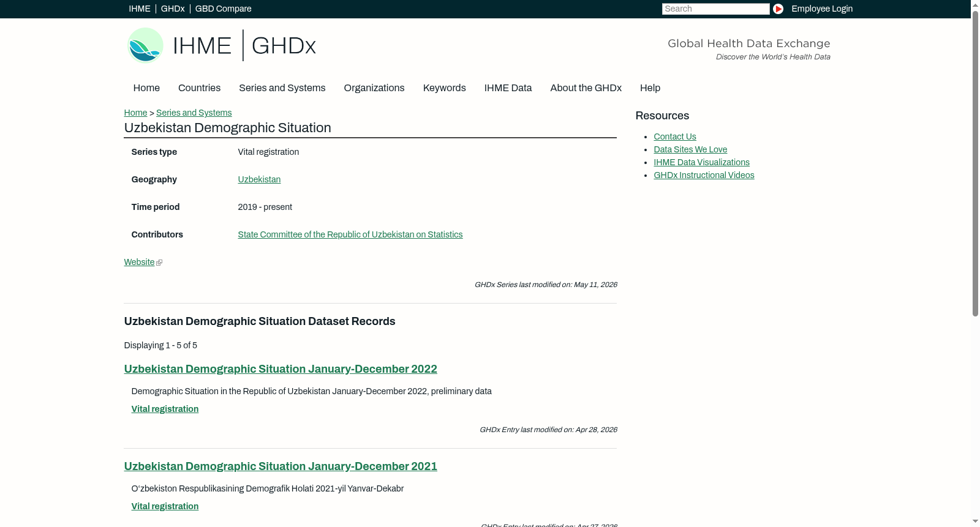Click the 'Global Health Data Exchange' tagline heading
The height and width of the screenshot is (527, 980).
pos(749,43)
